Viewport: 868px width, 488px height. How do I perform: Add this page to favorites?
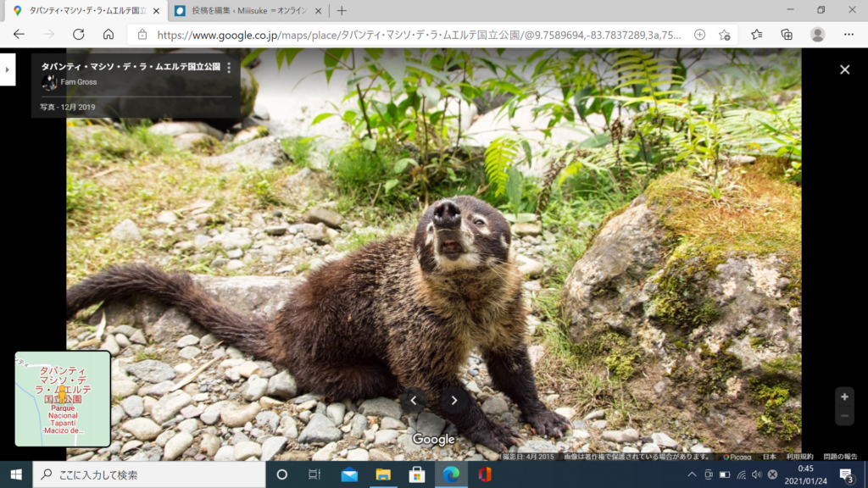(725, 35)
